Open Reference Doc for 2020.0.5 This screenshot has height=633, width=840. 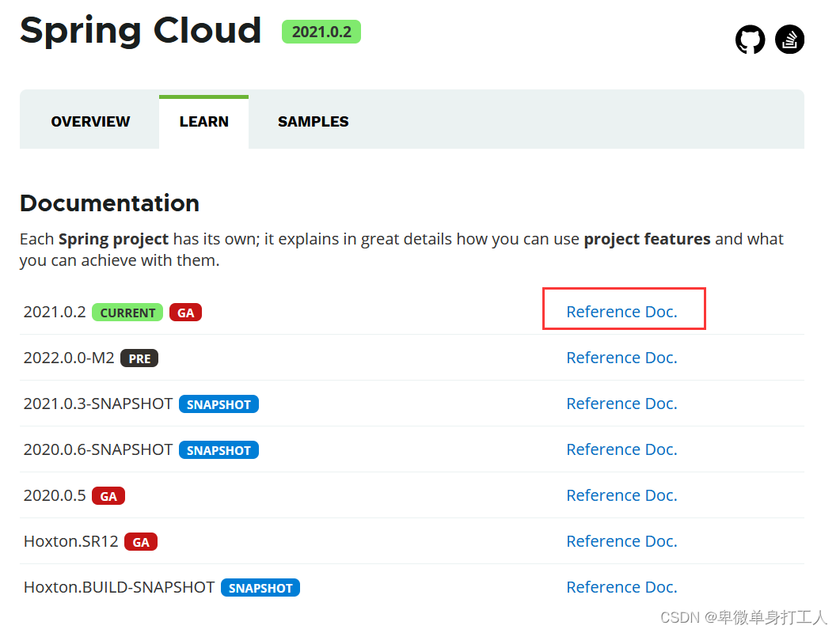[x=621, y=495]
